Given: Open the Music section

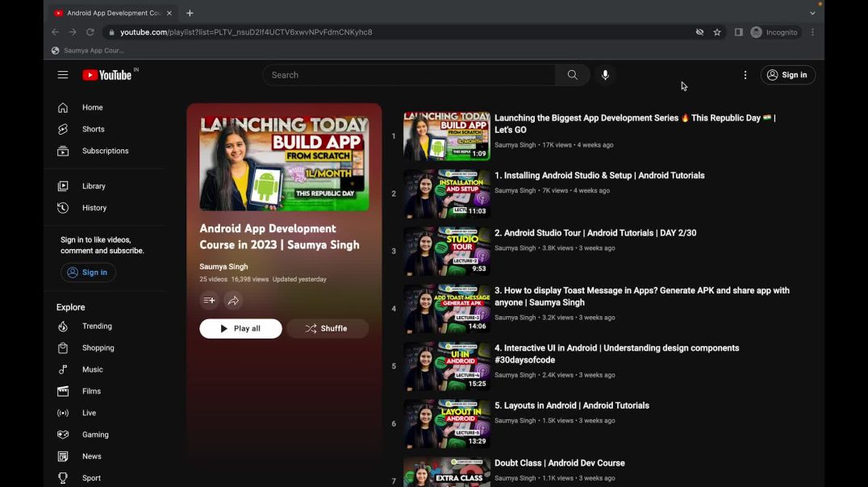Looking at the screenshot, I should [92, 369].
